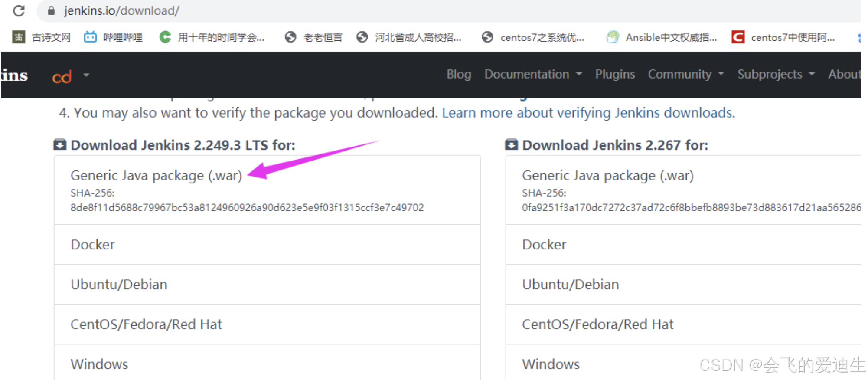Open the Ansible中文权威指 bookmark
The width and height of the screenshot is (868, 380).
pyautogui.click(x=662, y=37)
